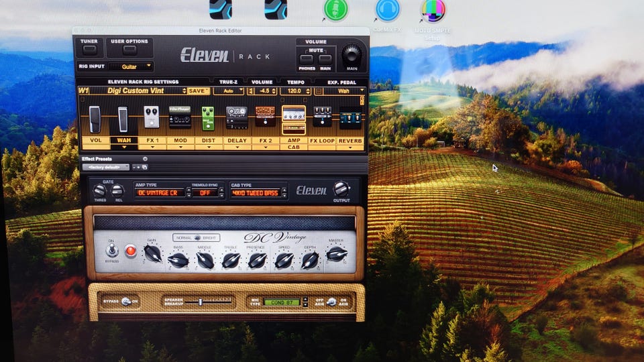Viewport: 644px width, 362px height.
Task: Open the RIG INPUT Guitar dropdown
Action: [131, 66]
